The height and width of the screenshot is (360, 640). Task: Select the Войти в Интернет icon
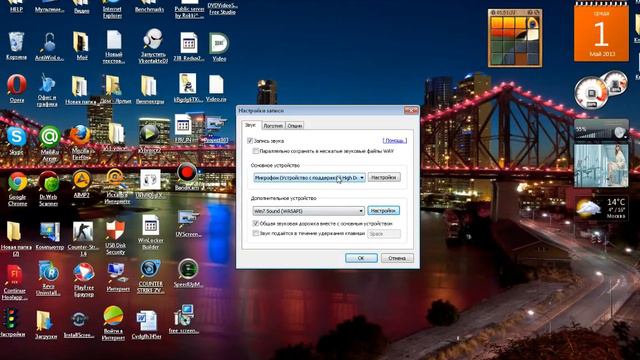coord(113,323)
